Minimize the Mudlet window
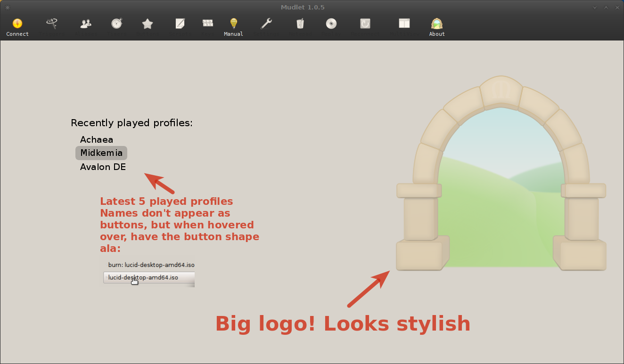The height and width of the screenshot is (364, 624). tap(594, 8)
